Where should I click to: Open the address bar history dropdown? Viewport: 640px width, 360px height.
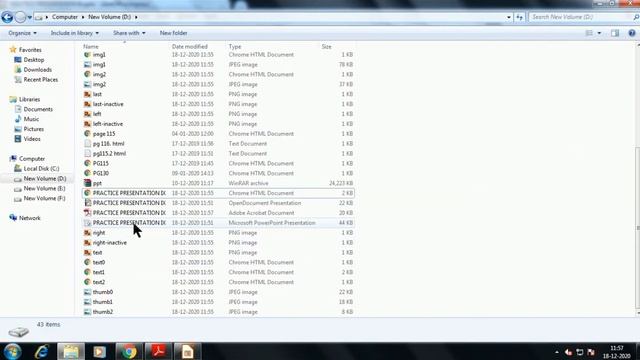(509, 17)
